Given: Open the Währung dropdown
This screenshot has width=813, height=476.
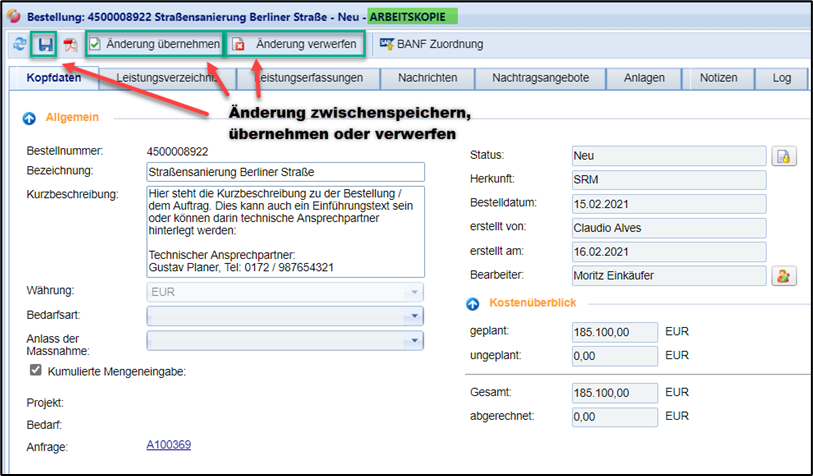Looking at the screenshot, I should click(x=414, y=291).
